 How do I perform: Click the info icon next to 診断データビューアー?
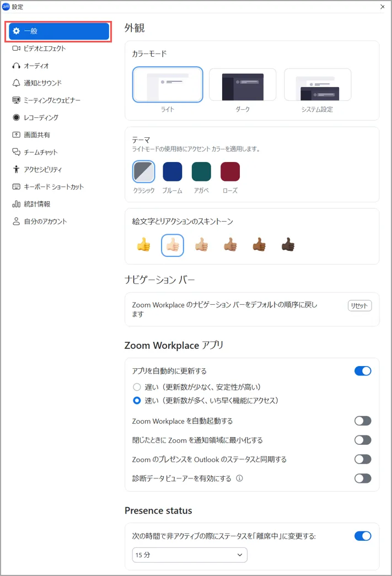point(239,478)
